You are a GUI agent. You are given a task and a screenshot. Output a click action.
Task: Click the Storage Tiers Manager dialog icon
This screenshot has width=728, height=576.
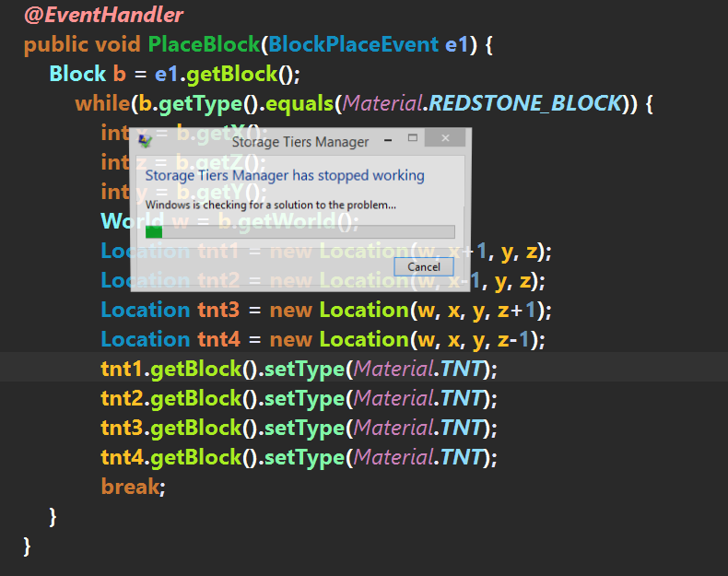[145, 141]
